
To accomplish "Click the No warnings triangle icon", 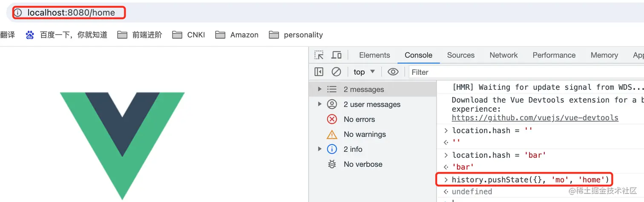I will point(332,134).
